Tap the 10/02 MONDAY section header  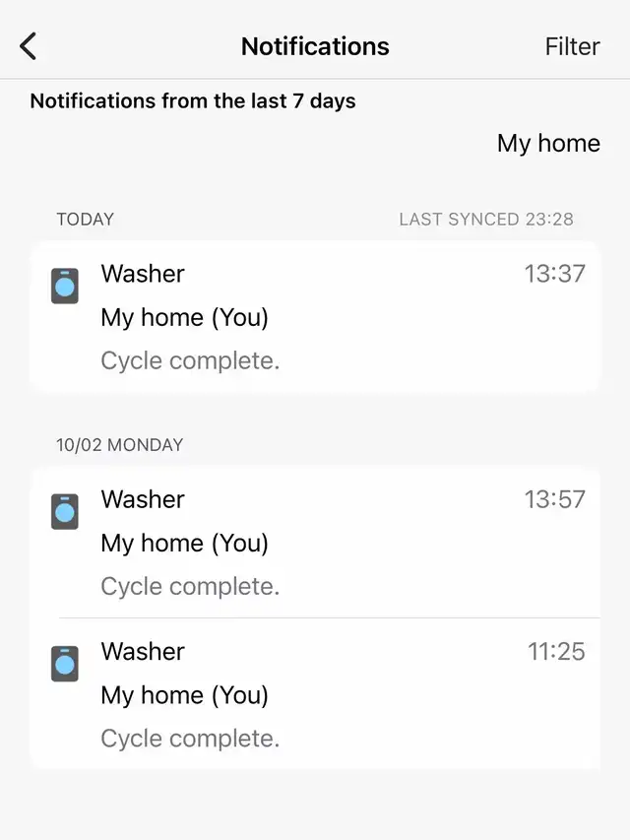pyautogui.click(x=119, y=445)
